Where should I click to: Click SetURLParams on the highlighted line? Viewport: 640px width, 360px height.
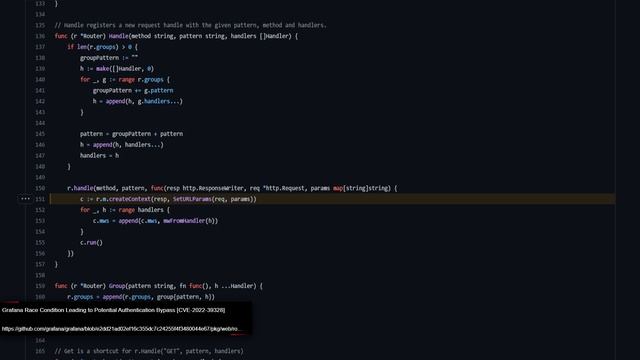coord(192,199)
